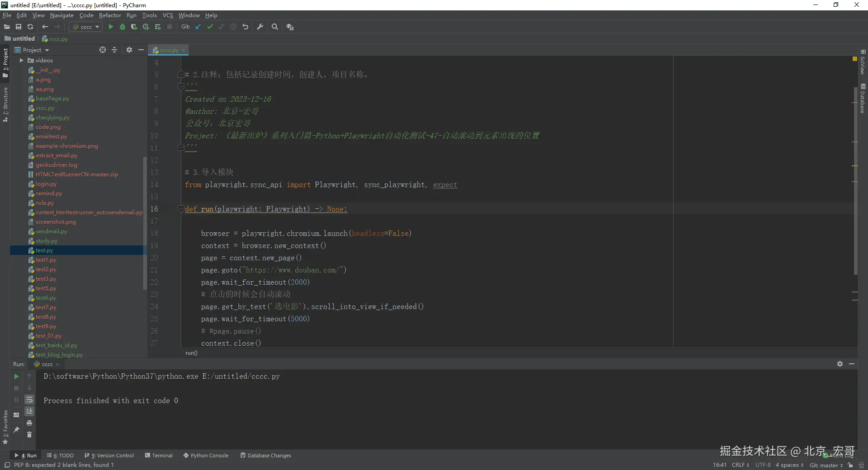This screenshot has height=470, width=868.
Task: Open the 6: TODO tool window
Action: (x=60, y=456)
